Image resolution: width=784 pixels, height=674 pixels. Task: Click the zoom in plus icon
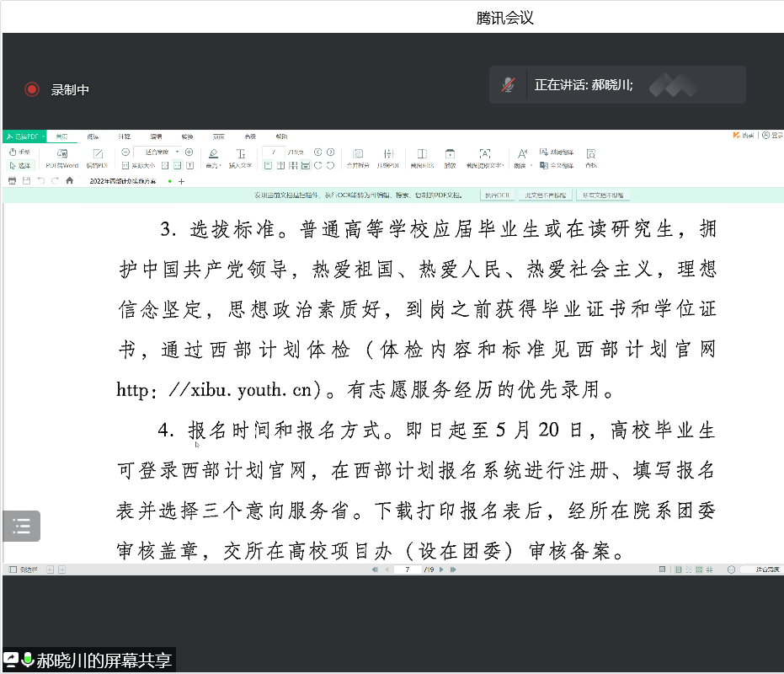[x=189, y=152]
